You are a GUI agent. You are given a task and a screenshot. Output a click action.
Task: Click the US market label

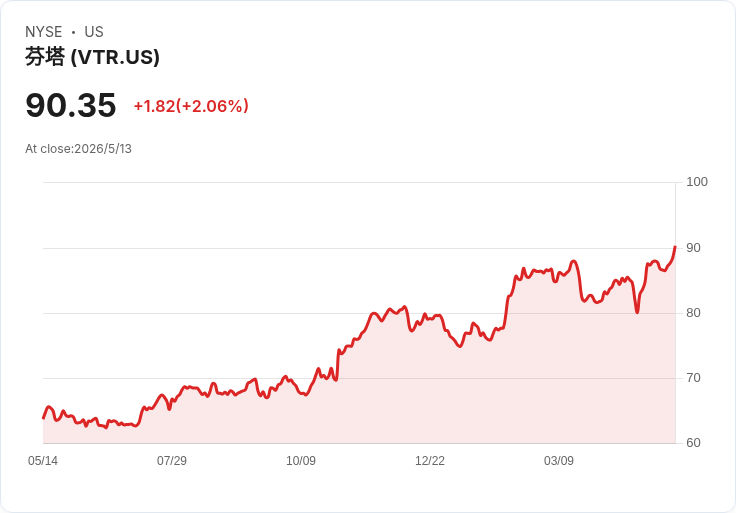pos(94,32)
